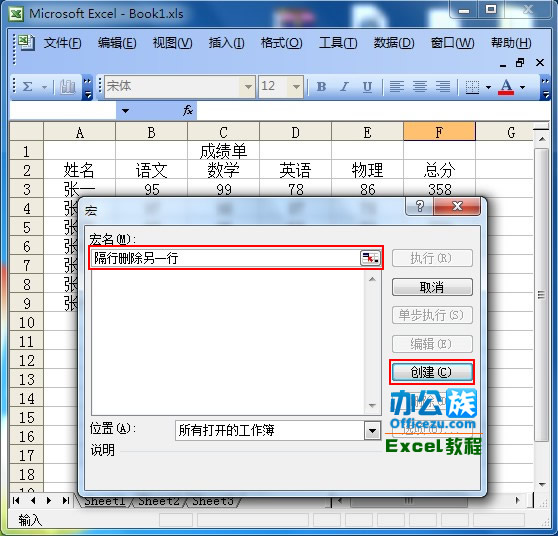Open the 视图(V) menu
The height and width of the screenshot is (536, 558).
tap(173, 43)
